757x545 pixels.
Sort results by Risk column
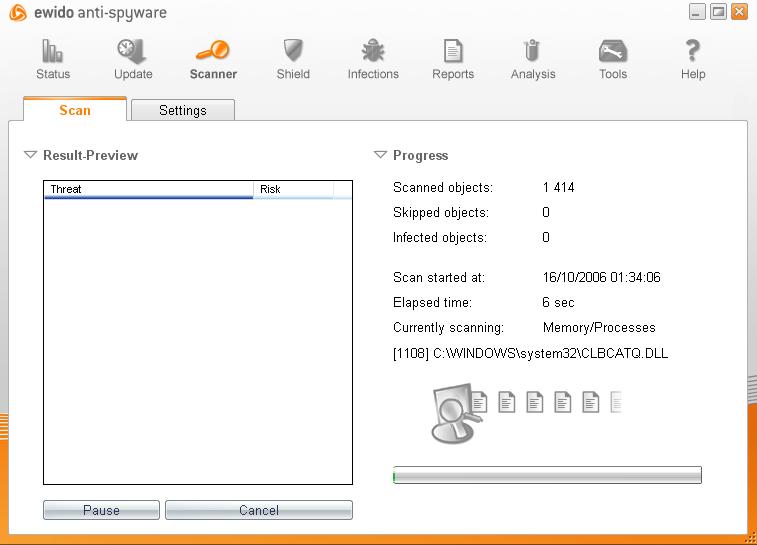(x=293, y=189)
